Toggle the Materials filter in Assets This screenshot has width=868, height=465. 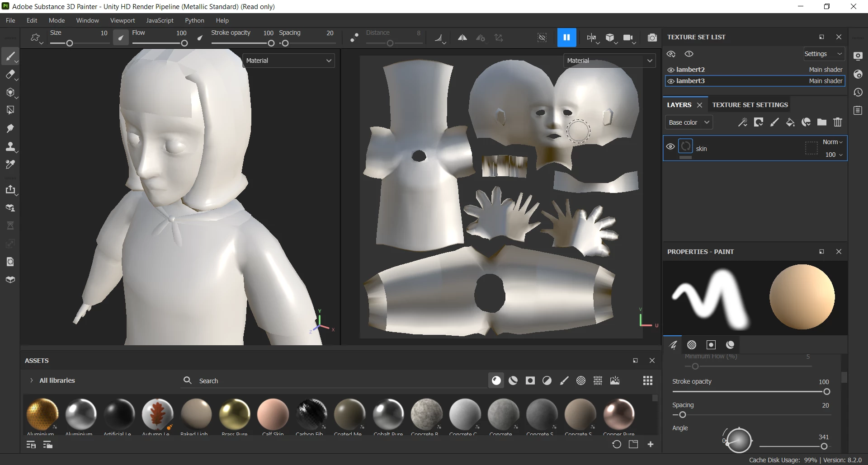click(496, 381)
